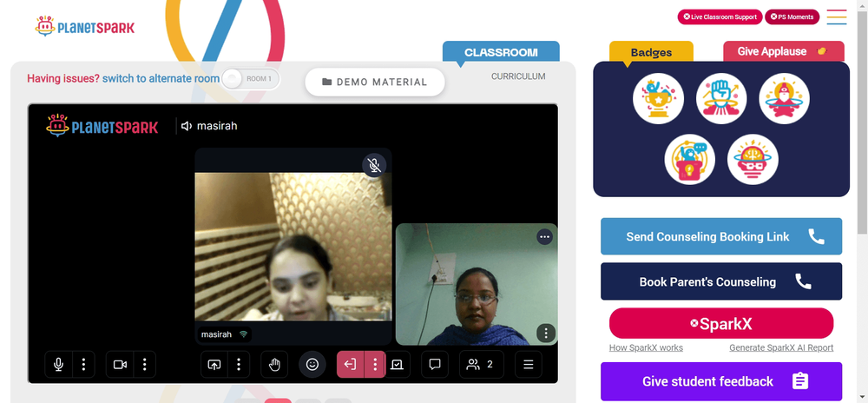Open DEMO MATERIAL folder button
The width and height of the screenshot is (868, 403).
(375, 82)
